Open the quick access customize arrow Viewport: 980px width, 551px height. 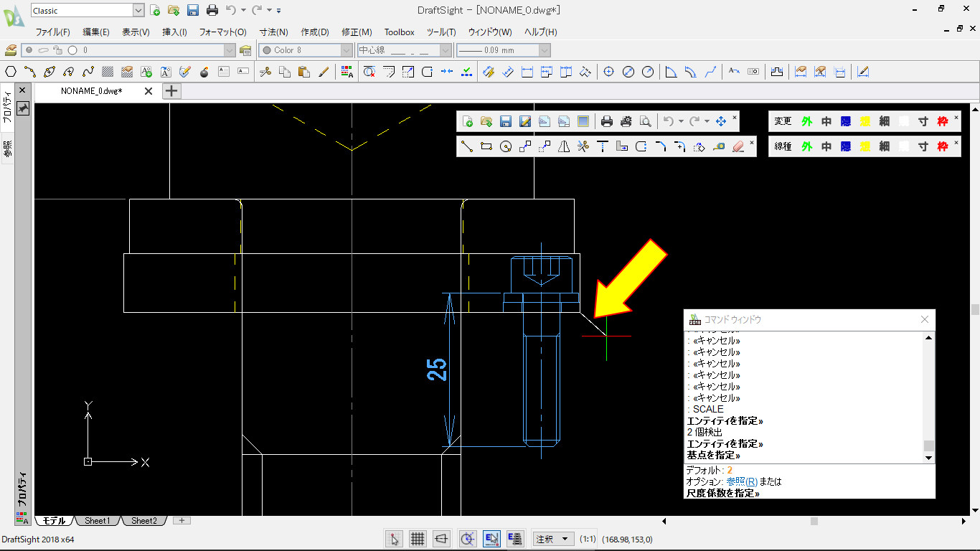click(279, 10)
